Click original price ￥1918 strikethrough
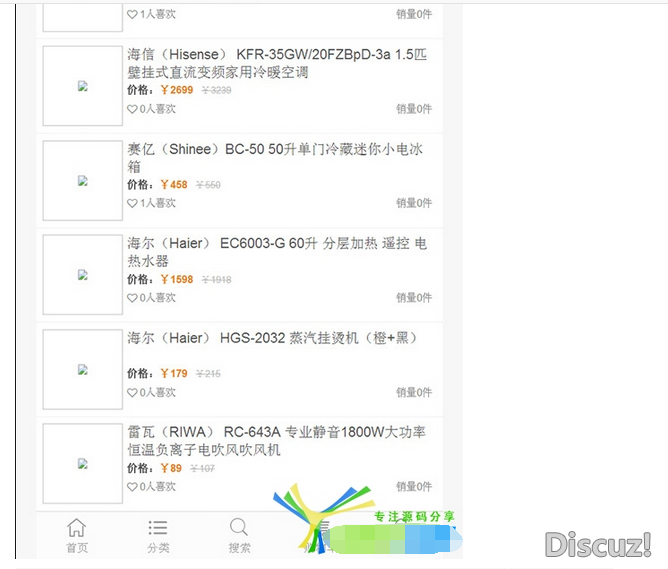This screenshot has width=668, height=569. pos(216,280)
